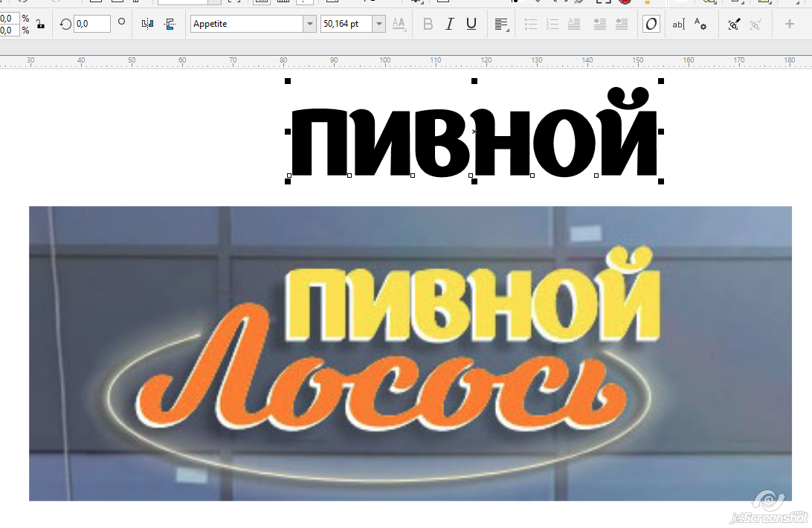Toggle Underline formatting
Viewport: 812px width, 528px height.
click(471, 24)
